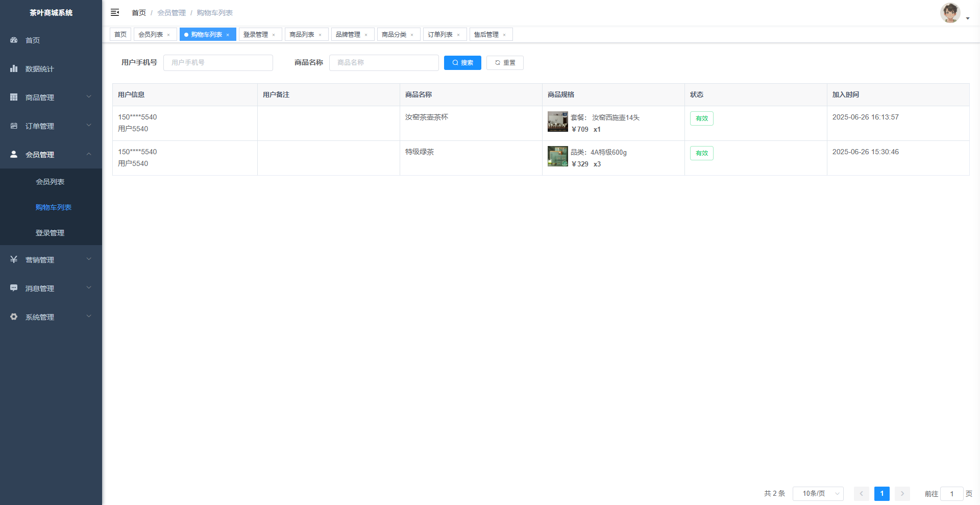
Task: Click the 系统管理 gear icon
Action: click(x=14, y=317)
